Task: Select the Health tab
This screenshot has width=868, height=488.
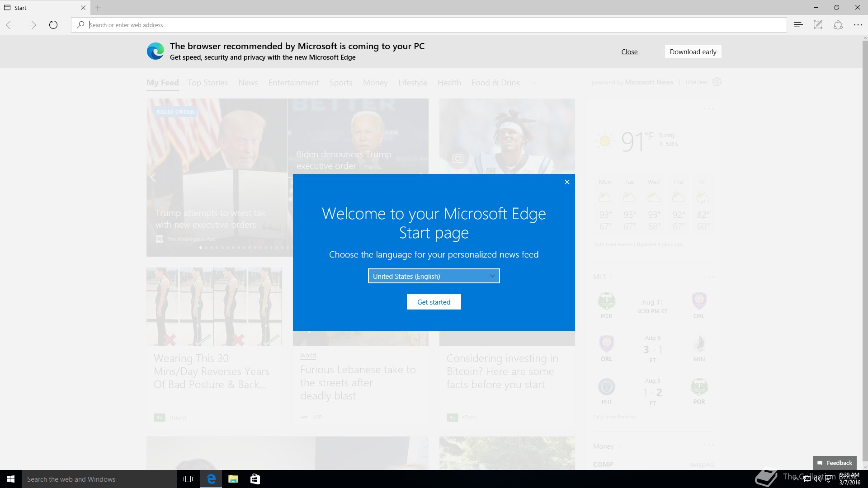Action: coord(449,83)
